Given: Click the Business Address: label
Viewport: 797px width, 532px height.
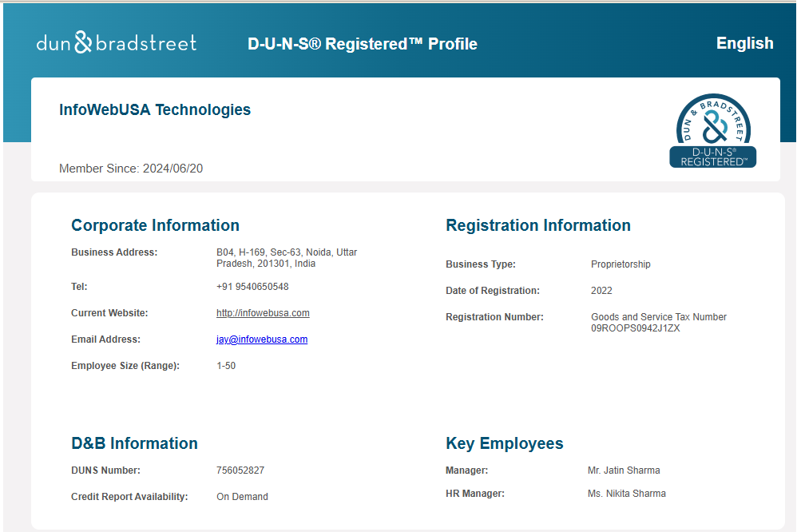Looking at the screenshot, I should (x=114, y=252).
